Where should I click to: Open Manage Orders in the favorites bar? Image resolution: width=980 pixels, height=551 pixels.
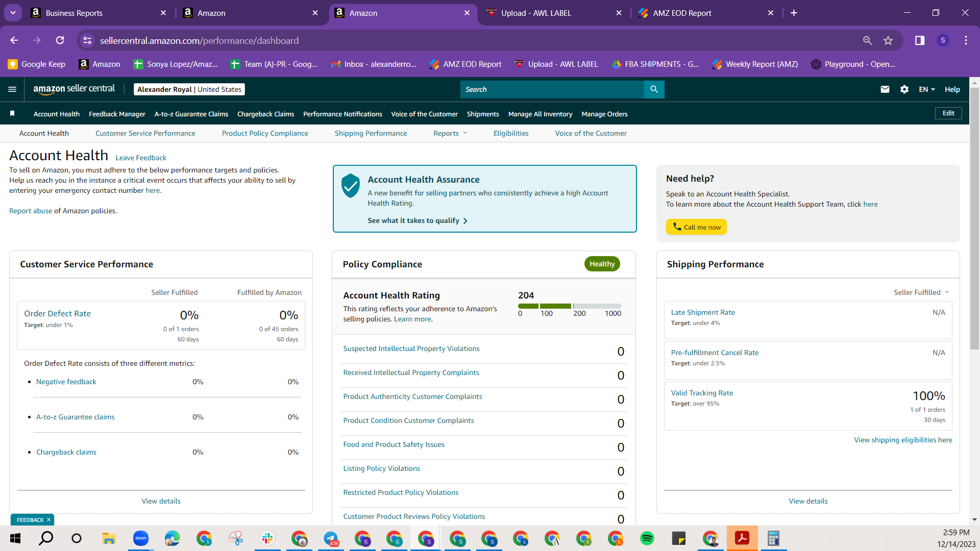click(604, 114)
